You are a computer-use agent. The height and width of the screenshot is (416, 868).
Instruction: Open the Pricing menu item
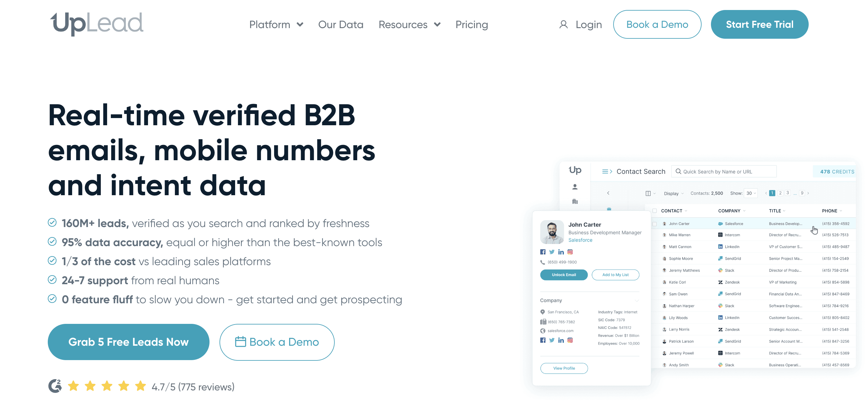(472, 24)
